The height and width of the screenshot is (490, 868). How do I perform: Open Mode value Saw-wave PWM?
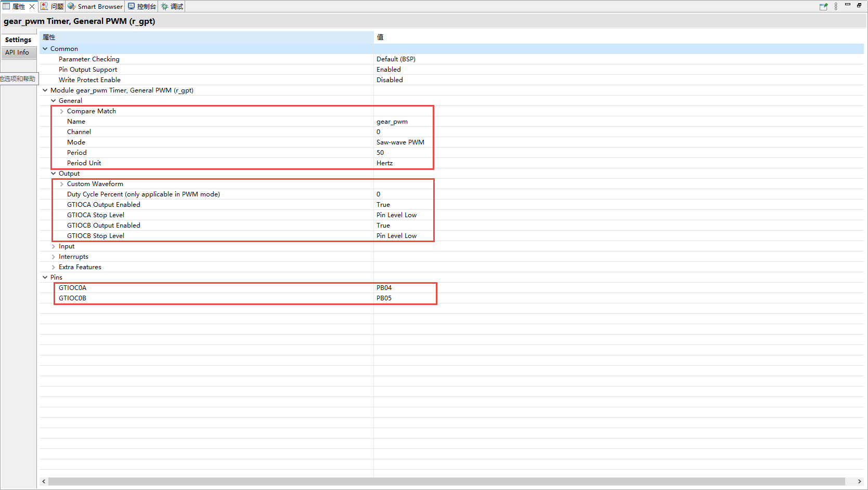(400, 142)
